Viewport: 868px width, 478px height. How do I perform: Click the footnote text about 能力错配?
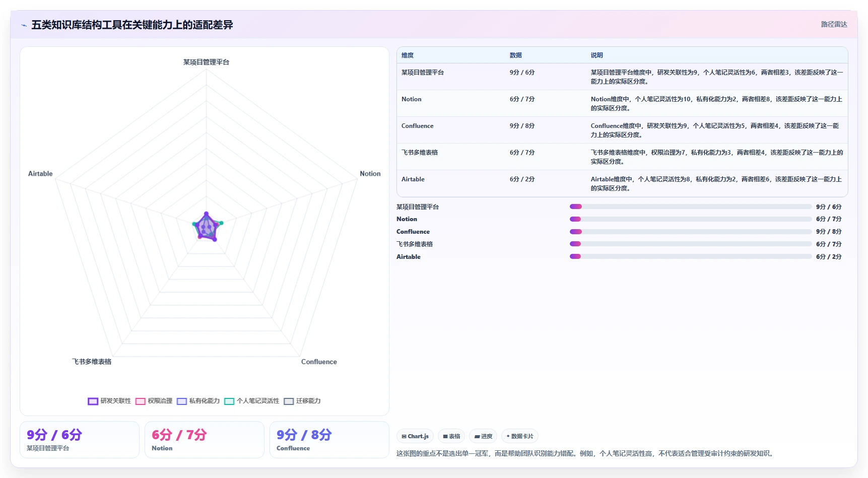(584, 453)
